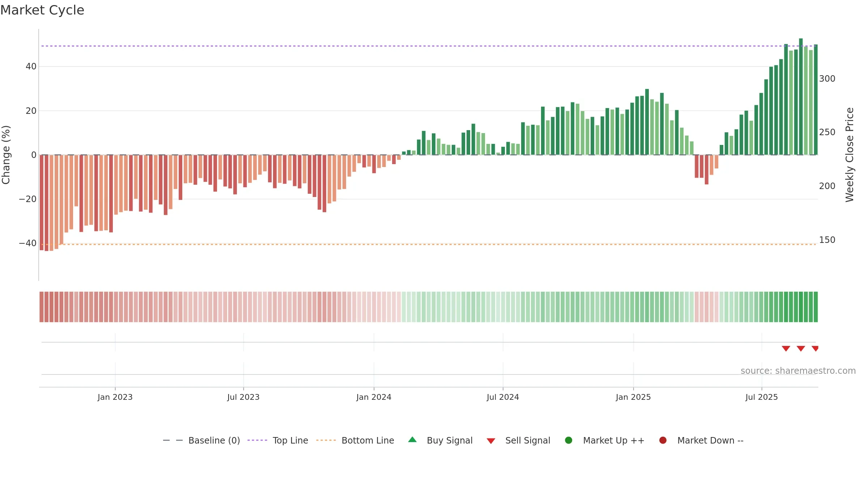Viewport: 868px width, 488px height.
Task: Toggle the Buy Signal legend entry
Action: pos(440,440)
